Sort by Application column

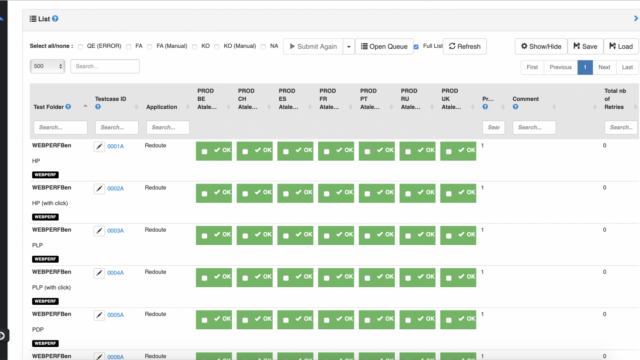(188, 107)
